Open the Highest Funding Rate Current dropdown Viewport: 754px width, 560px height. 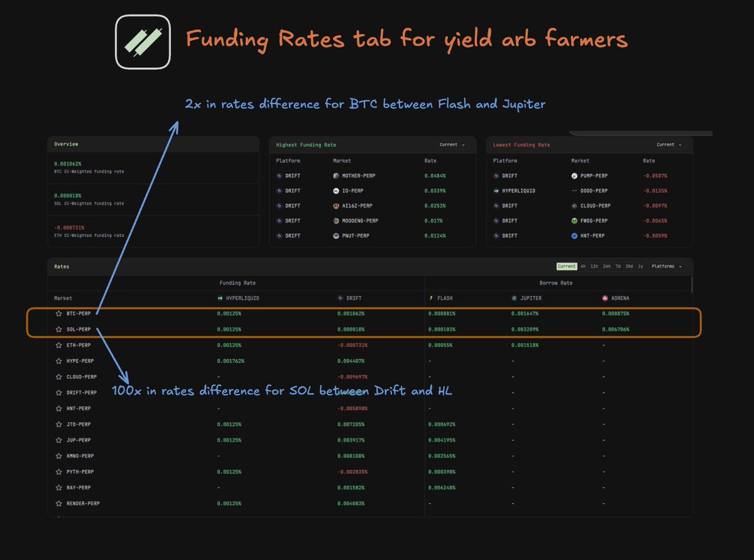coord(452,145)
